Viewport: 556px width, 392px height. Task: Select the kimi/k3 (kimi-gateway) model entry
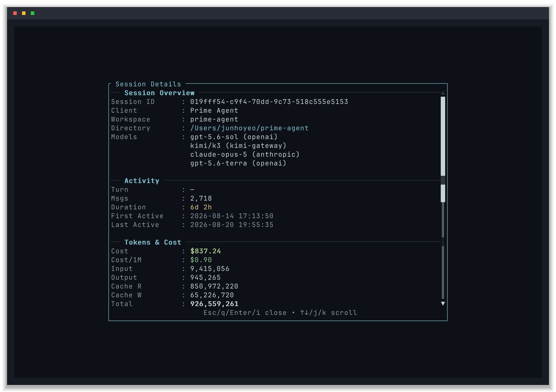point(238,146)
